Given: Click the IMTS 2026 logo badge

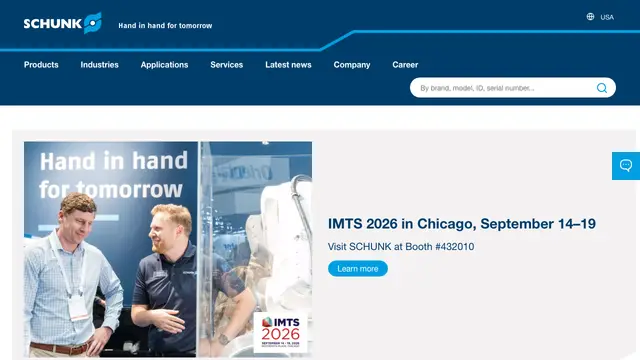Looking at the screenshot, I should coord(280,332).
